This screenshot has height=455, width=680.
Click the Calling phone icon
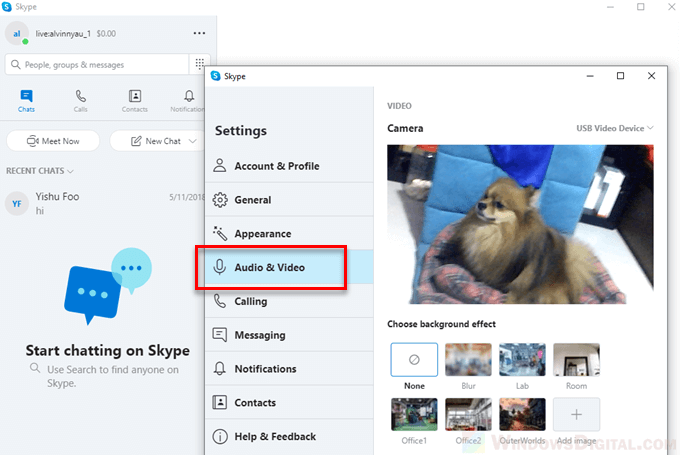pyautogui.click(x=220, y=301)
